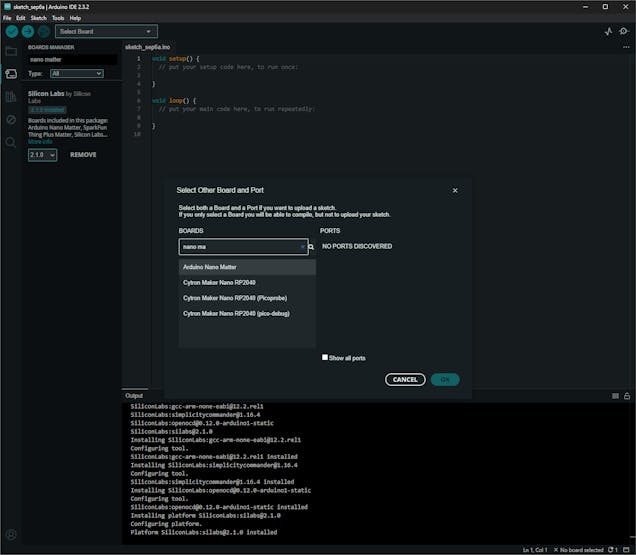
Task: Select Cytron Maker Nano RP2040 board
Action: pyautogui.click(x=247, y=283)
